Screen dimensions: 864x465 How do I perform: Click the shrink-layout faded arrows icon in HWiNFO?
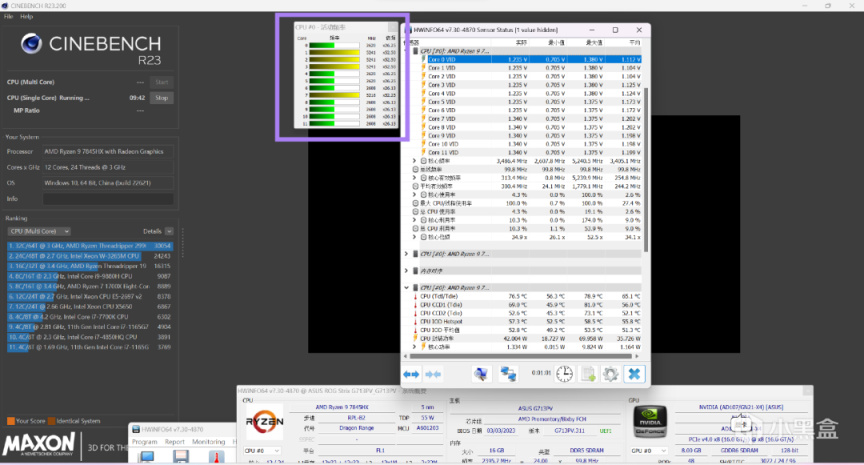click(433, 374)
